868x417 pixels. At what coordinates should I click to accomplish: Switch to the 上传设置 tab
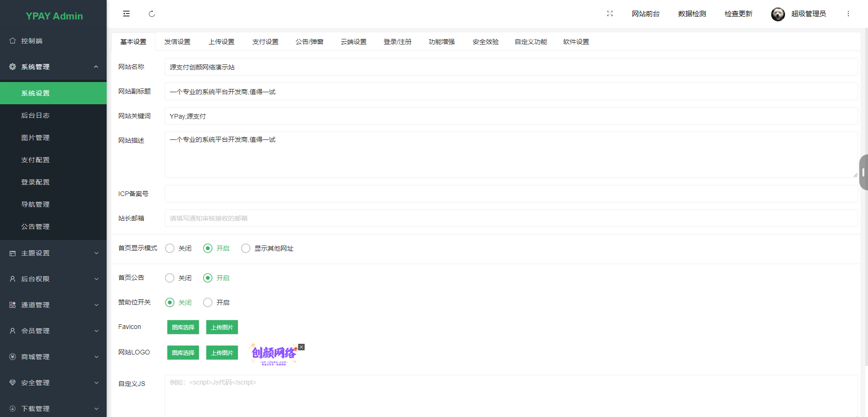pyautogui.click(x=221, y=42)
